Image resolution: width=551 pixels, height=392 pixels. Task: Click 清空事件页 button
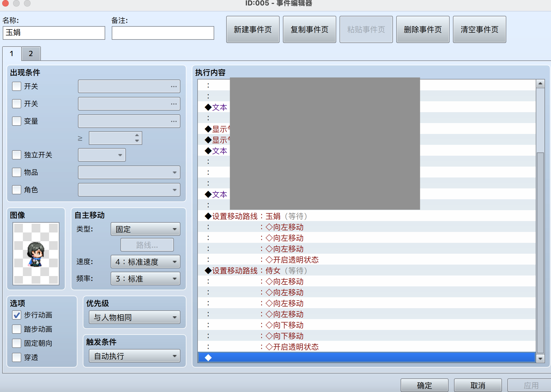coord(479,29)
